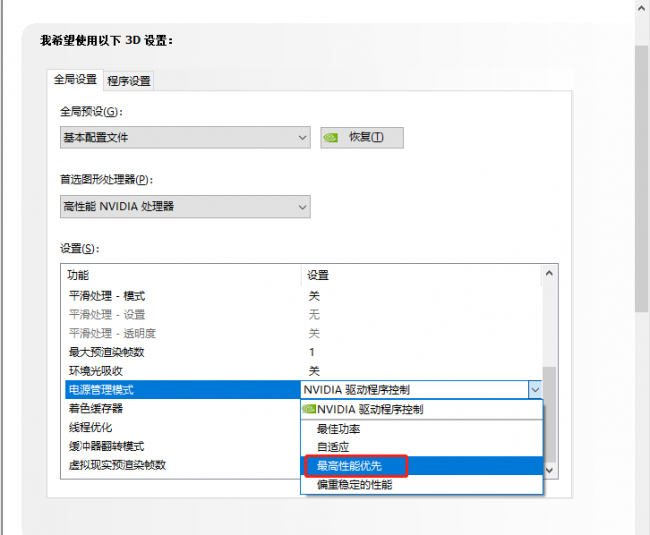Click settings list scroll-down arrow
The image size is (650, 535).
[549, 470]
